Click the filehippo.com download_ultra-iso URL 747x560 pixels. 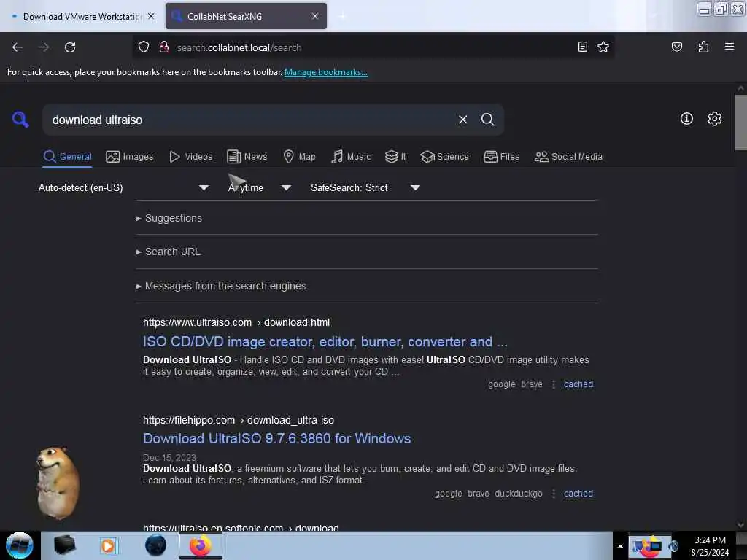click(239, 421)
